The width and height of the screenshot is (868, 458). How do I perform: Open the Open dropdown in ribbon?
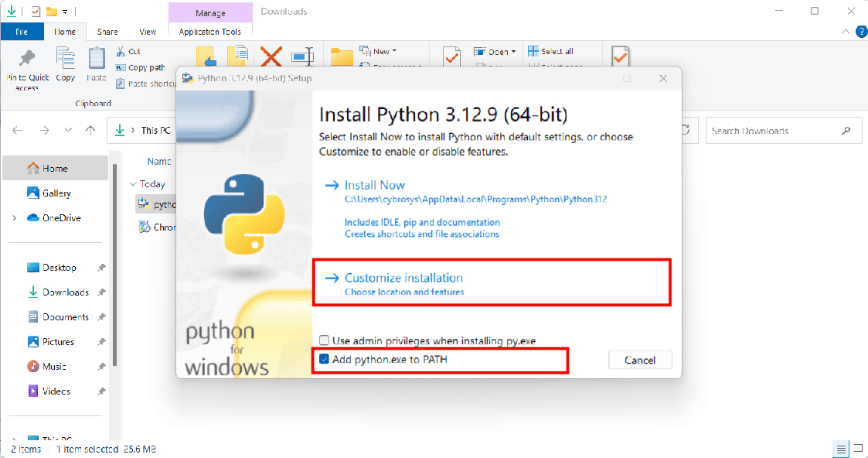coord(495,52)
